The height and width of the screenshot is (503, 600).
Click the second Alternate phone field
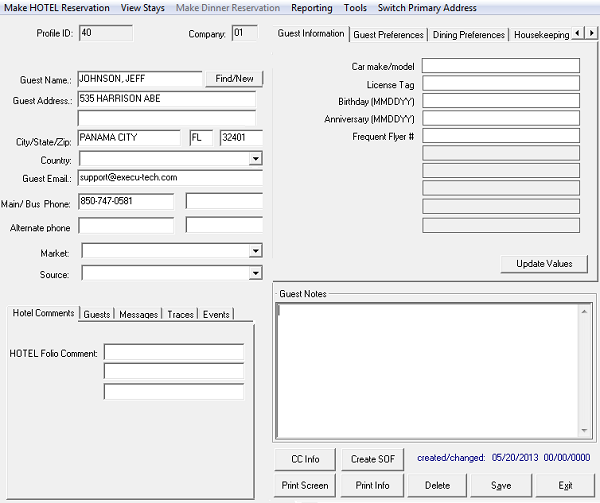(224, 225)
